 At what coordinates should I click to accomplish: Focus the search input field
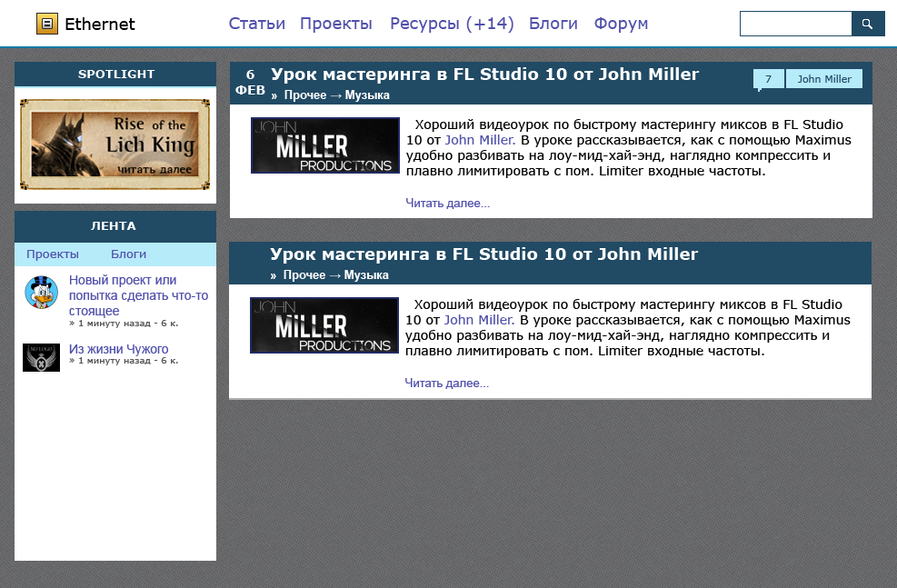tap(796, 24)
